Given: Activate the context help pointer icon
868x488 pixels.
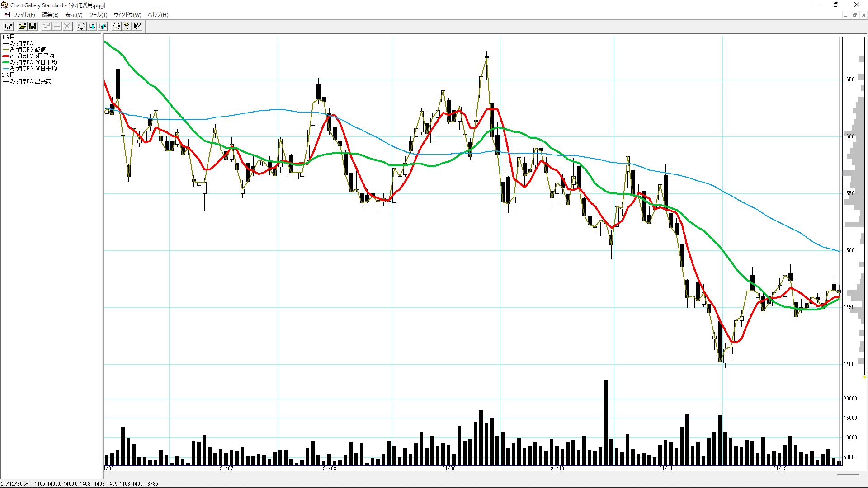Looking at the screenshot, I should point(137,26).
